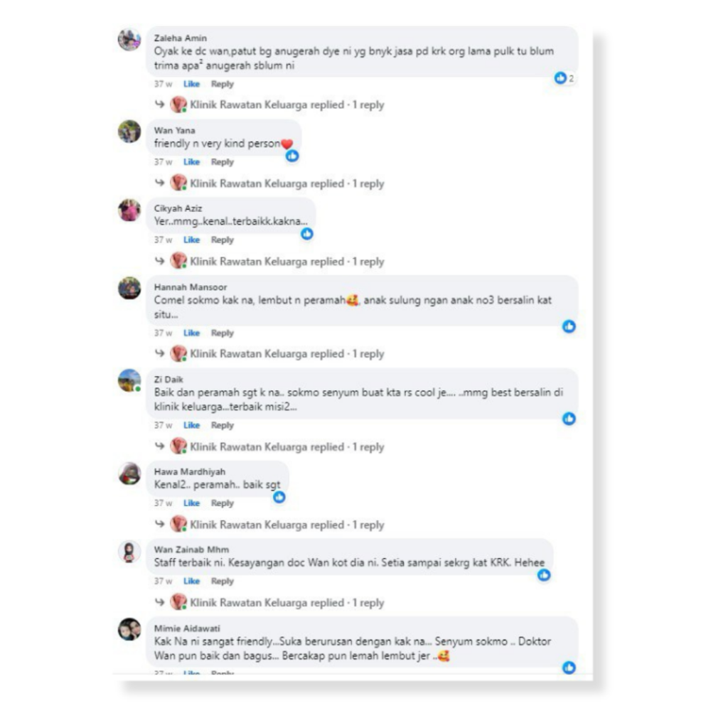728x728 pixels.
Task: Reply to Wan Zainab Mhm's comment
Action: pyautogui.click(x=223, y=582)
